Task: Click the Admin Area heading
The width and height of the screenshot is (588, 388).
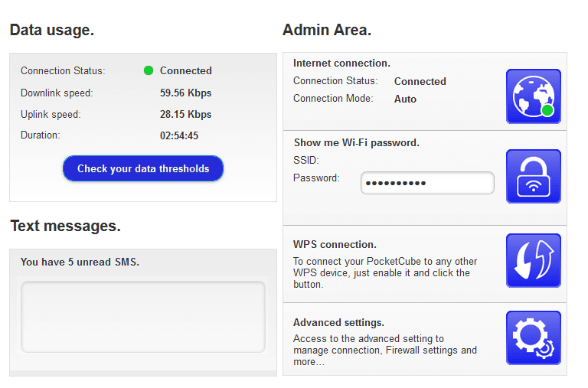Action: coord(327,30)
